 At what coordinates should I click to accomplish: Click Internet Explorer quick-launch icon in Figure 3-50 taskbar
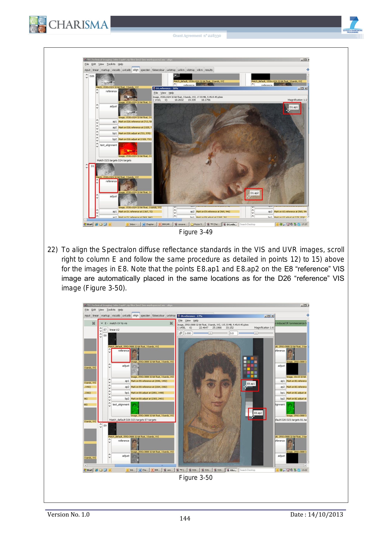tap(97, 470)
